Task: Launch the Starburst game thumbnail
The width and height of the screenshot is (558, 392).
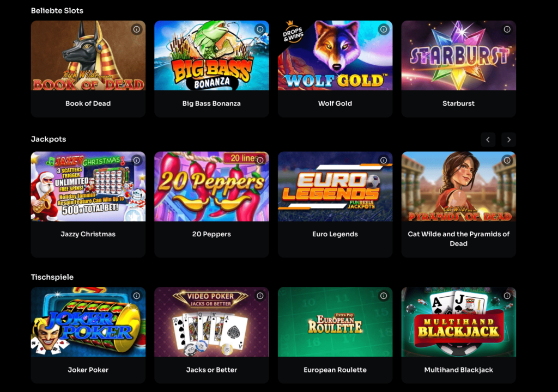Action: pyautogui.click(x=459, y=56)
